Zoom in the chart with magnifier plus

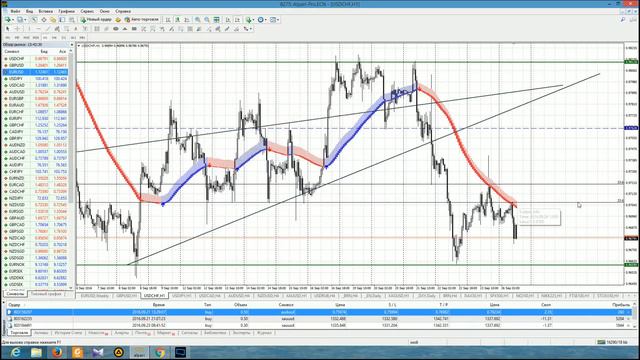[197, 20]
